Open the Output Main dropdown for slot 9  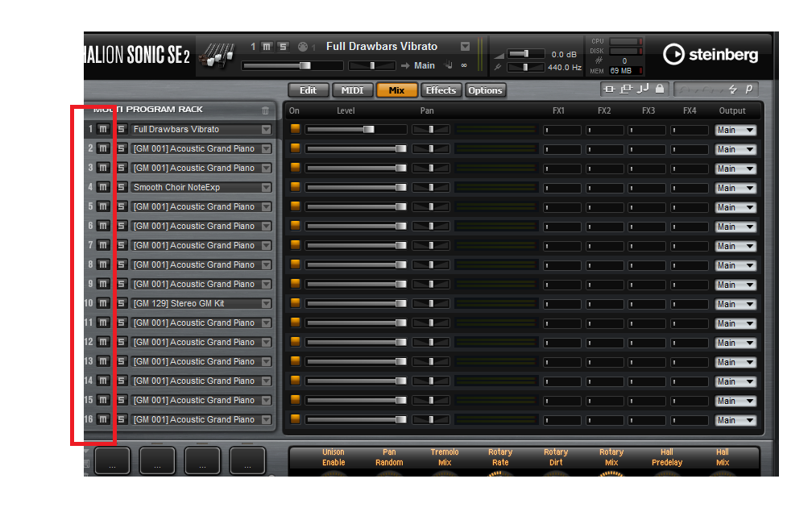[x=735, y=285]
